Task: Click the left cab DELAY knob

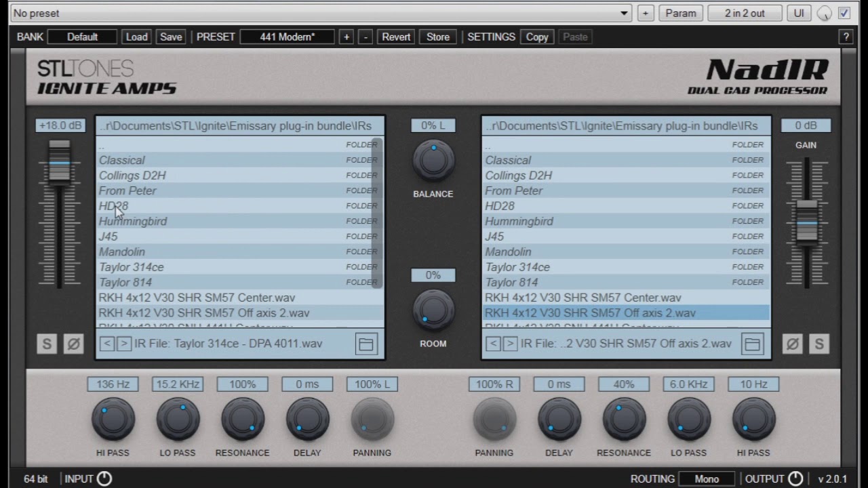Action: click(x=307, y=419)
